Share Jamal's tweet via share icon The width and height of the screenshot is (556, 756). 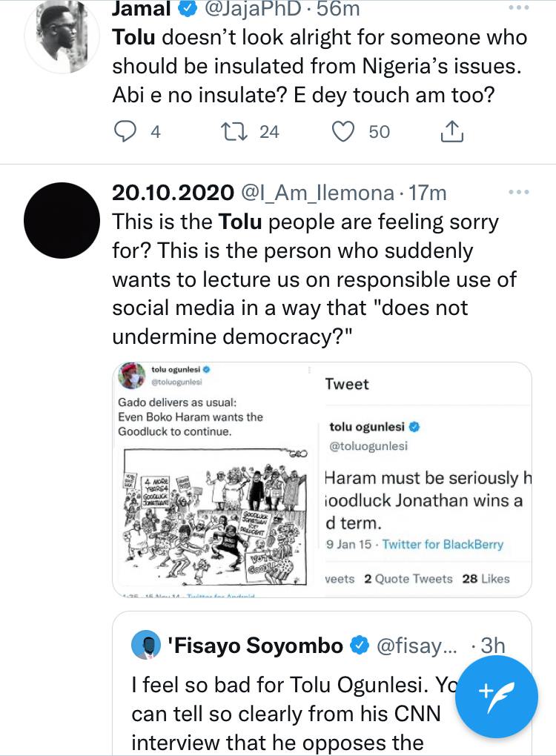[x=451, y=132]
